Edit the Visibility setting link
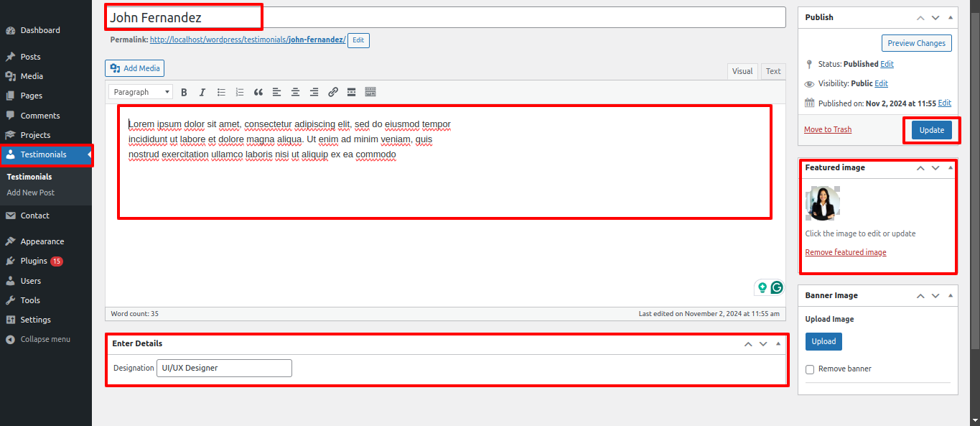This screenshot has height=426, width=980. coord(881,83)
